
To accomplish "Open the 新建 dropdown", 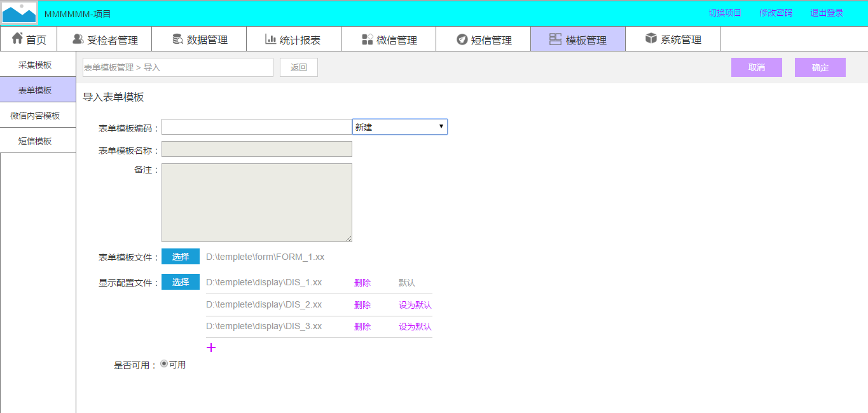I will [x=399, y=127].
